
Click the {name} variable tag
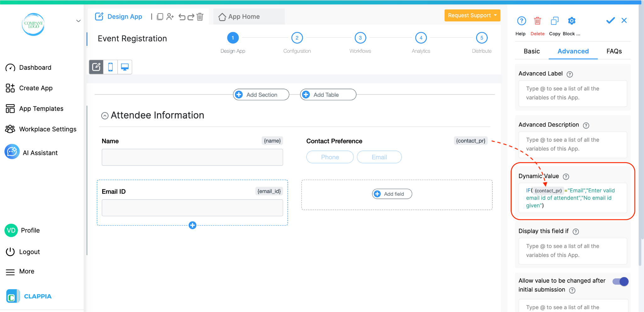coord(272,141)
